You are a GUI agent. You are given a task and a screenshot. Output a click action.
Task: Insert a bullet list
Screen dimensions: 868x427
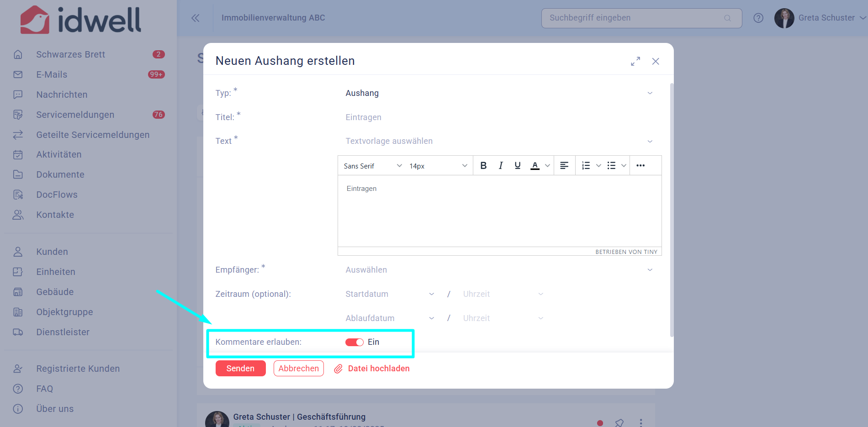point(611,166)
